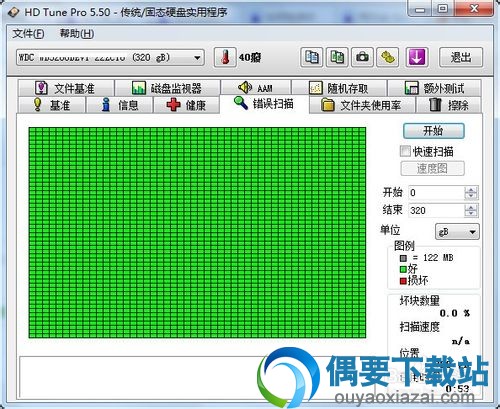The image size is (500, 409).
Task: Switch to the AAM tab
Action: point(256,88)
